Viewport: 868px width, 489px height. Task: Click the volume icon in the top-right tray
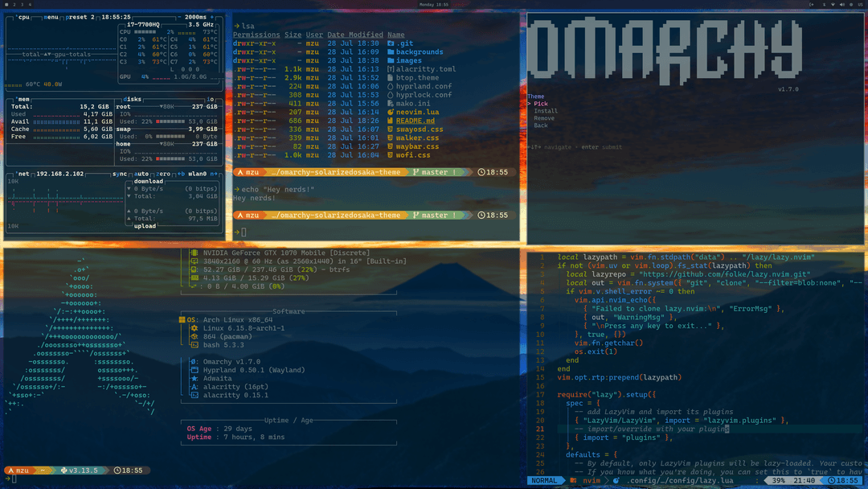click(841, 4)
